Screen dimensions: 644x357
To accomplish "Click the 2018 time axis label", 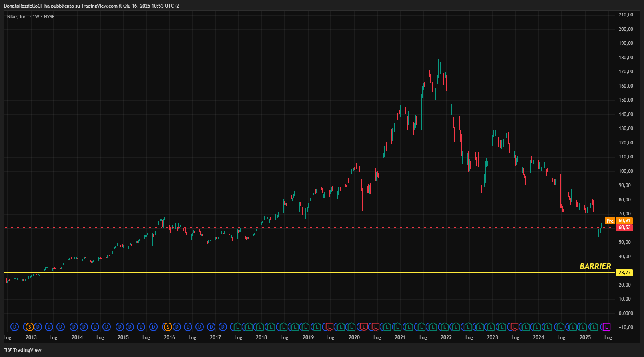I will [x=261, y=337].
